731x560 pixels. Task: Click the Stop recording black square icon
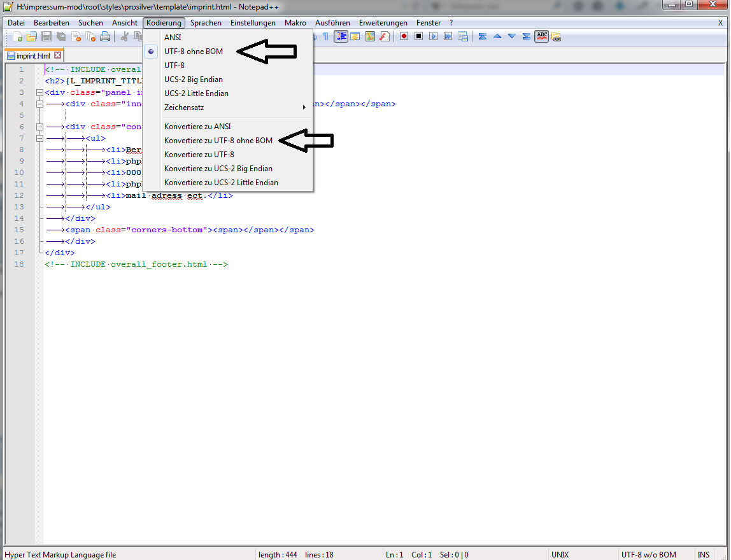[x=418, y=36]
